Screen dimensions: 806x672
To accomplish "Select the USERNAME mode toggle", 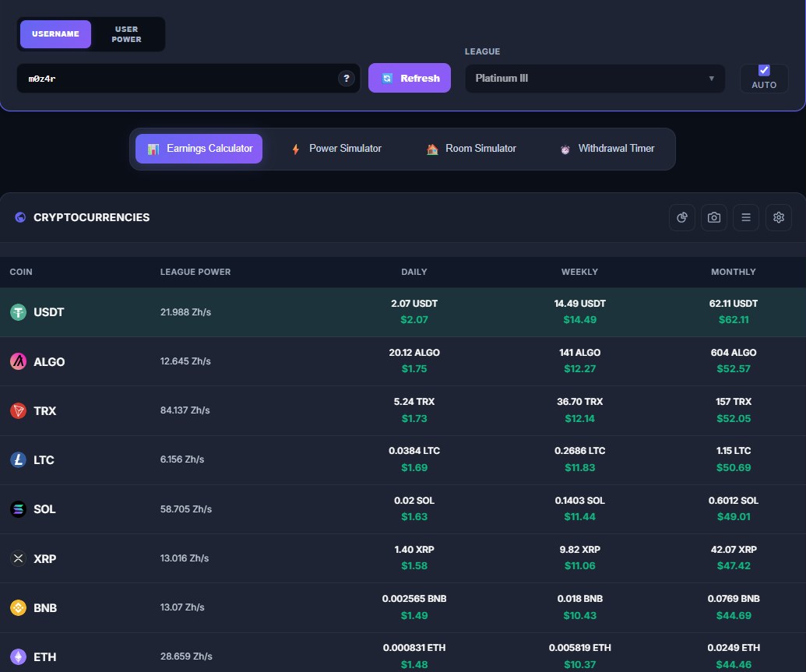I will (x=55, y=34).
